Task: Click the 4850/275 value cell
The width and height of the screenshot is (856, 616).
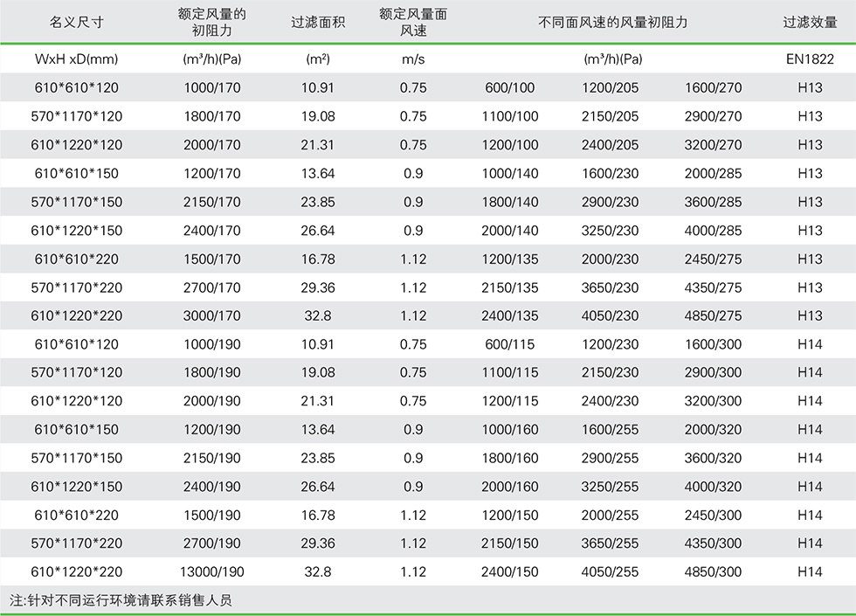Action: point(713,316)
